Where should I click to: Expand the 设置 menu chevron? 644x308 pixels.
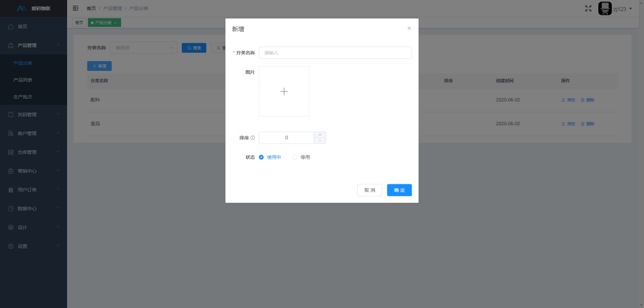58,246
